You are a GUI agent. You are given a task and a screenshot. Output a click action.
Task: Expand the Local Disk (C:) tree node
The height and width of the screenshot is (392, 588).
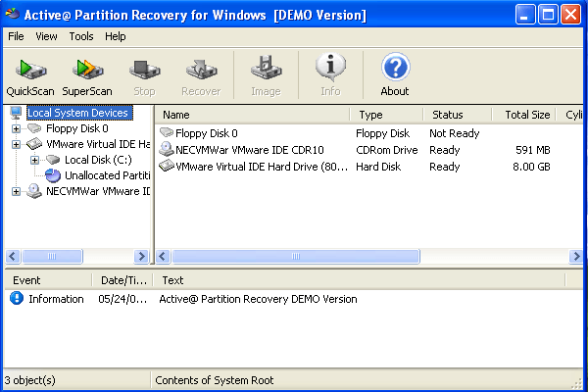(34, 160)
